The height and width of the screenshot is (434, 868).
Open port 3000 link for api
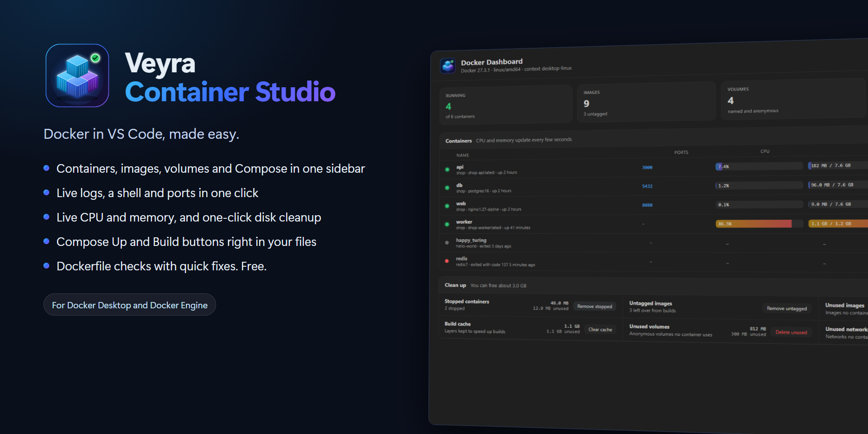click(647, 167)
